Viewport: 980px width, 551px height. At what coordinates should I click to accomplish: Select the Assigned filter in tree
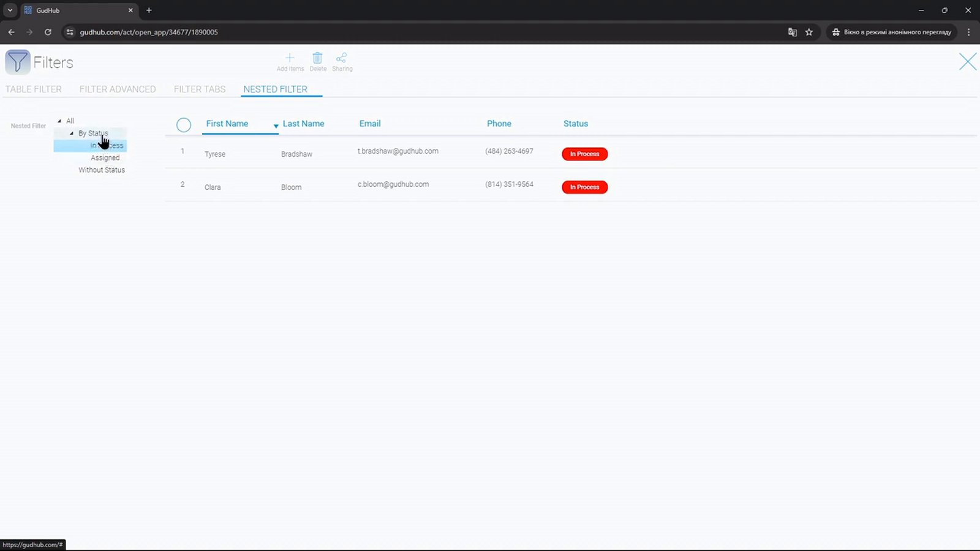tap(105, 158)
